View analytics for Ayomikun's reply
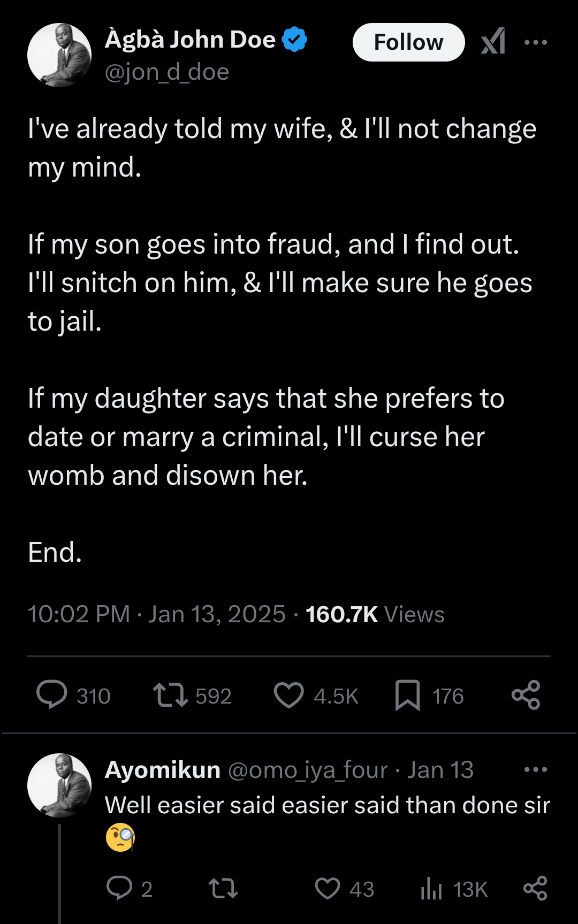The height and width of the screenshot is (924, 578). (x=431, y=889)
